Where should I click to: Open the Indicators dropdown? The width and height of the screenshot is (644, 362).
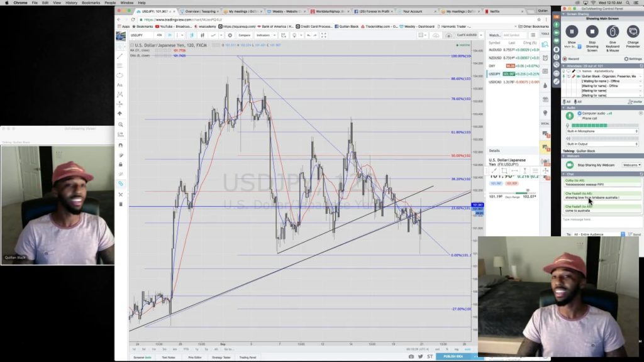265,35
